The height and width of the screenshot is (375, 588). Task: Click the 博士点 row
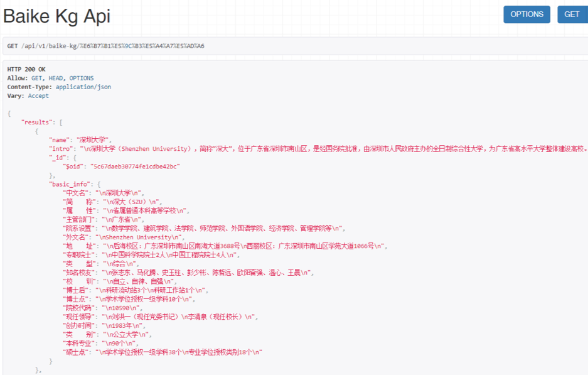[x=129, y=299]
